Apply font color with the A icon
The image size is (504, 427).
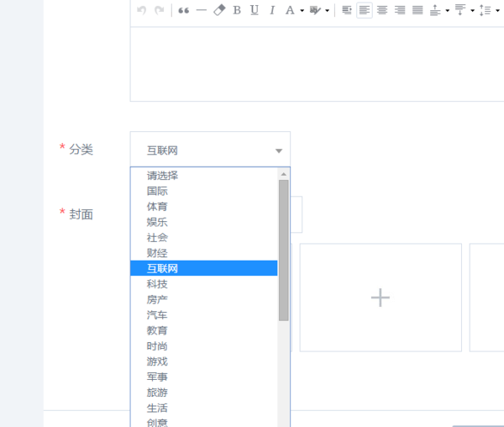[x=290, y=10]
